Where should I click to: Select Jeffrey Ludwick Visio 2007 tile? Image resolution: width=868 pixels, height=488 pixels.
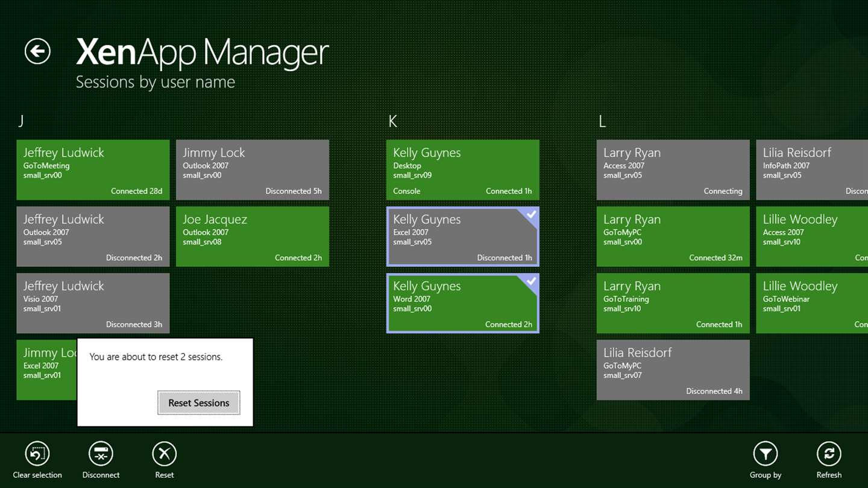(93, 303)
